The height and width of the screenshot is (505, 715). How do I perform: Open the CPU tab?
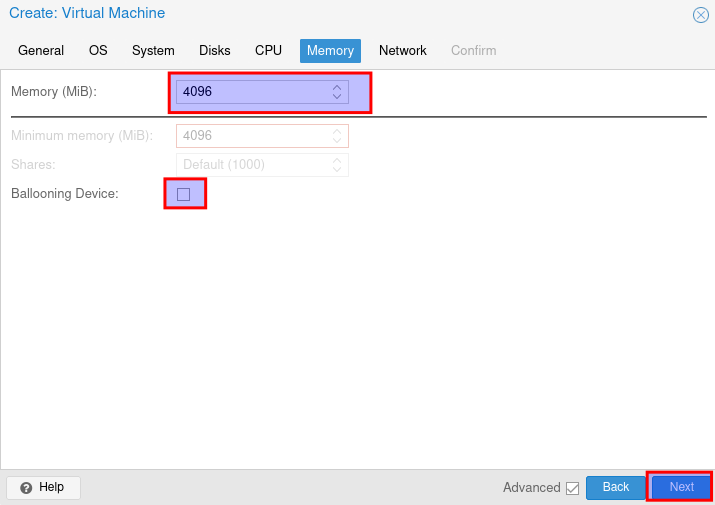tap(268, 51)
